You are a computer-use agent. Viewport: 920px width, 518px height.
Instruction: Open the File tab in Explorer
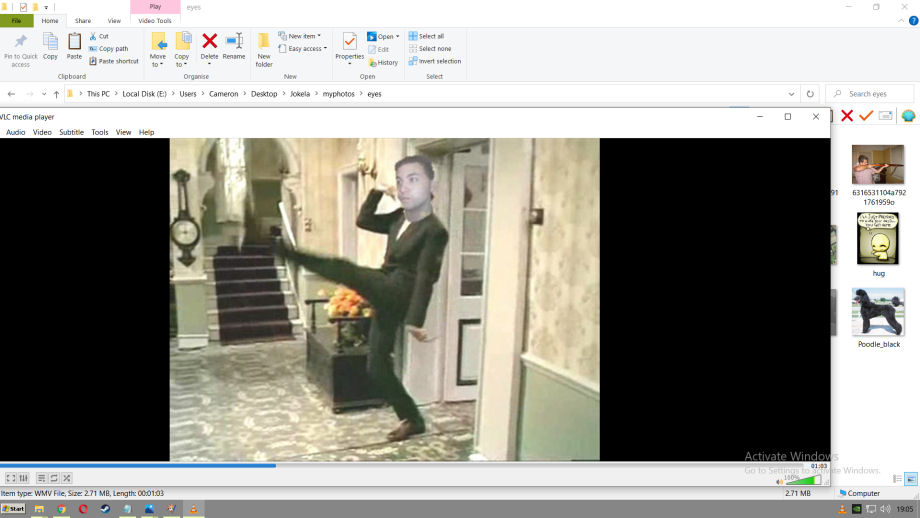(x=16, y=21)
